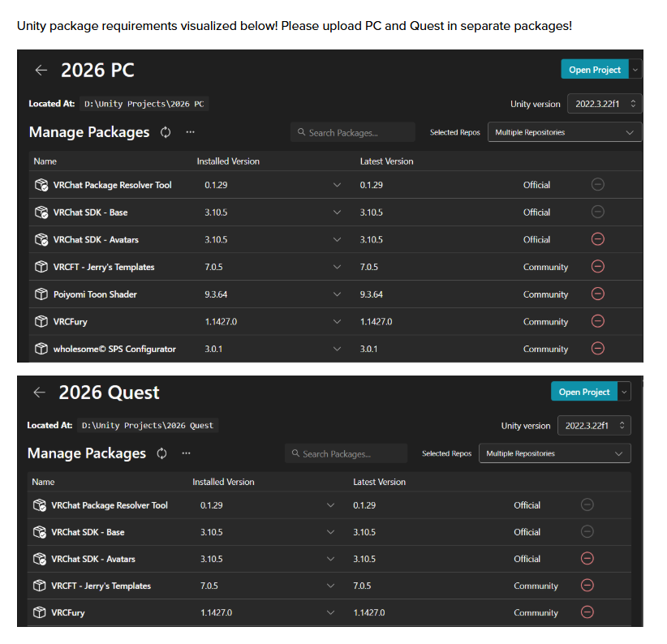Click the package icon of PC VRCFury row

pyautogui.click(x=41, y=321)
